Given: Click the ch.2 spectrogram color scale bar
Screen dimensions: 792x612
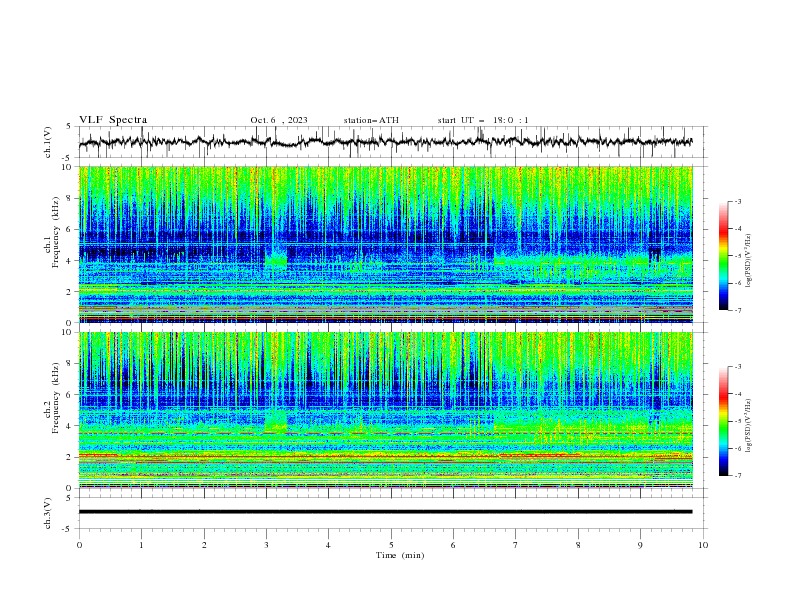Looking at the screenshot, I should (723, 421).
